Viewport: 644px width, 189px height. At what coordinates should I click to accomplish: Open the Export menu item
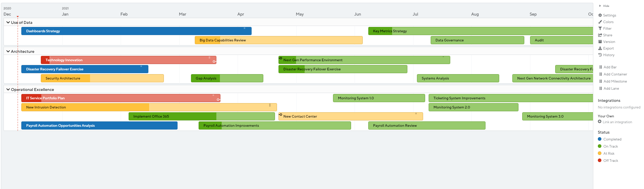[x=608, y=48]
